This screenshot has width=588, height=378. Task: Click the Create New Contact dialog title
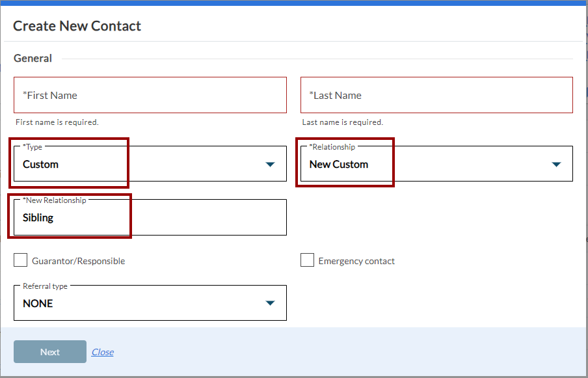tap(77, 26)
